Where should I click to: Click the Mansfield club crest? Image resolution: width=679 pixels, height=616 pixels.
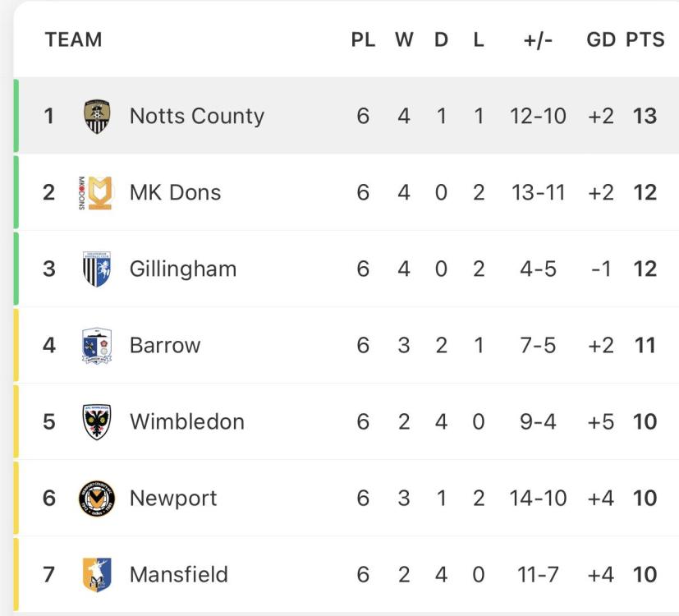[97, 574]
